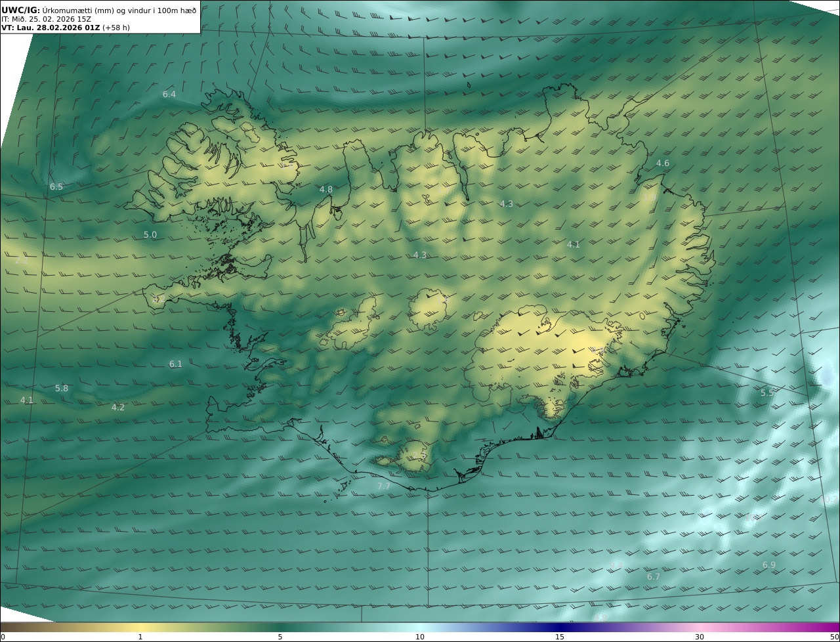Click the 7.7 value on the south coast
Image resolution: width=840 pixels, height=642 pixels.
384,486
